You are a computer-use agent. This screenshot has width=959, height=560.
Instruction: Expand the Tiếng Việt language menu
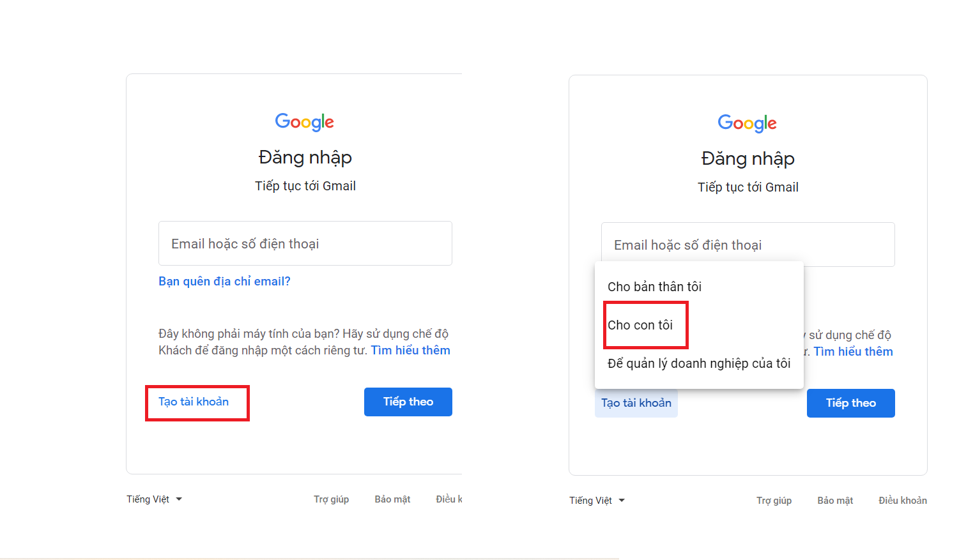153,499
